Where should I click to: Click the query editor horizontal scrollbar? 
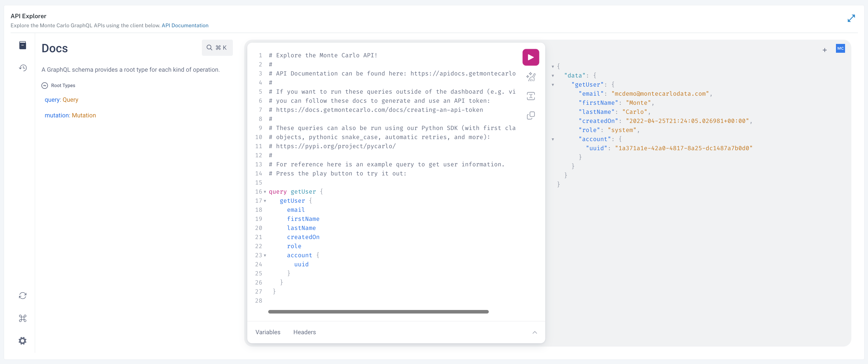tap(378, 312)
